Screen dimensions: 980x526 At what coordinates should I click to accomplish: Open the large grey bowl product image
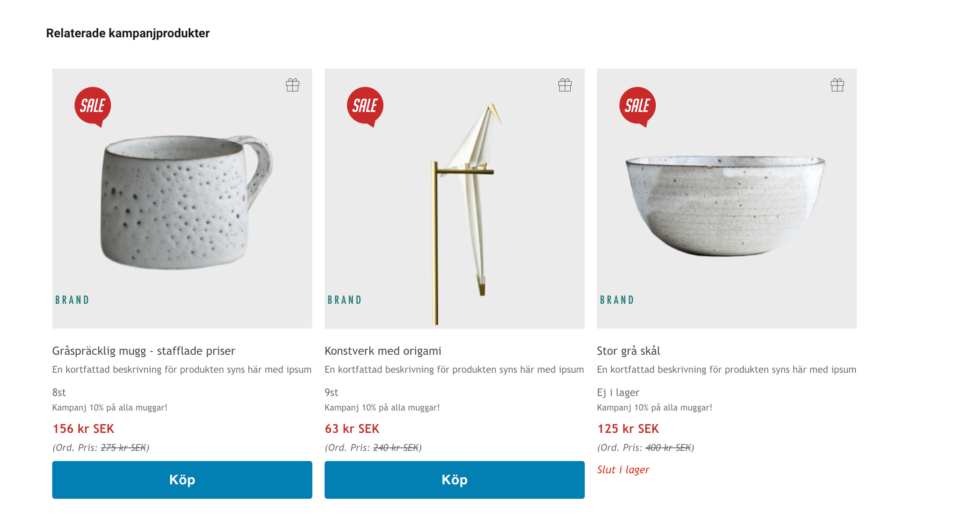[x=727, y=198]
